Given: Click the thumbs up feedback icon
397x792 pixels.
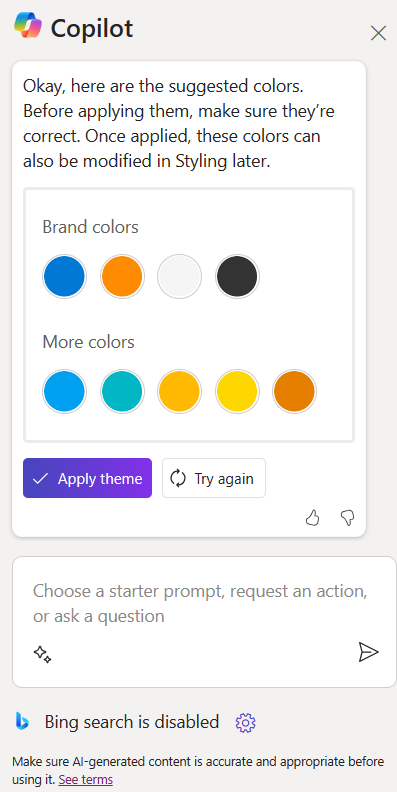Looking at the screenshot, I should pyautogui.click(x=313, y=518).
